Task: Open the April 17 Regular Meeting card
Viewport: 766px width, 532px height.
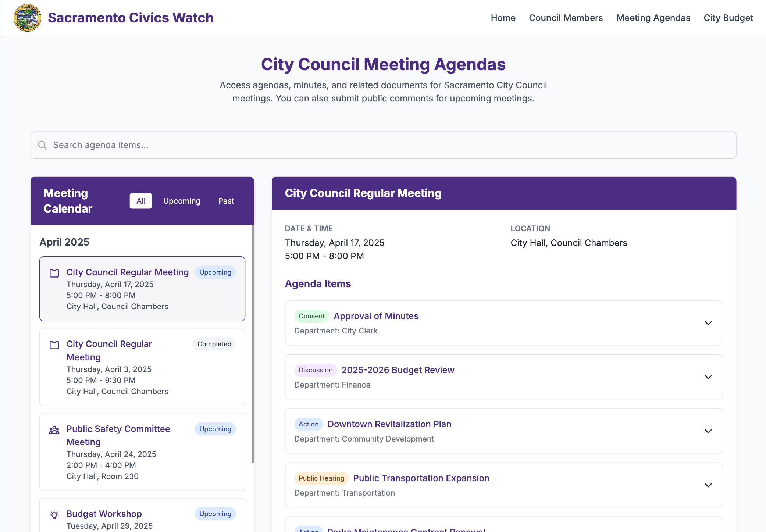Action: coord(142,289)
